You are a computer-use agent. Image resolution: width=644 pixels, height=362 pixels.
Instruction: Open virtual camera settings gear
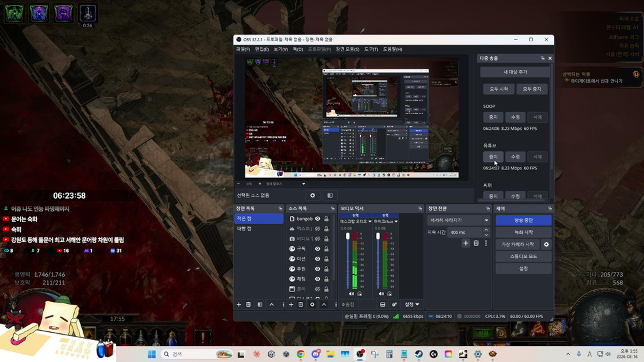click(546, 245)
